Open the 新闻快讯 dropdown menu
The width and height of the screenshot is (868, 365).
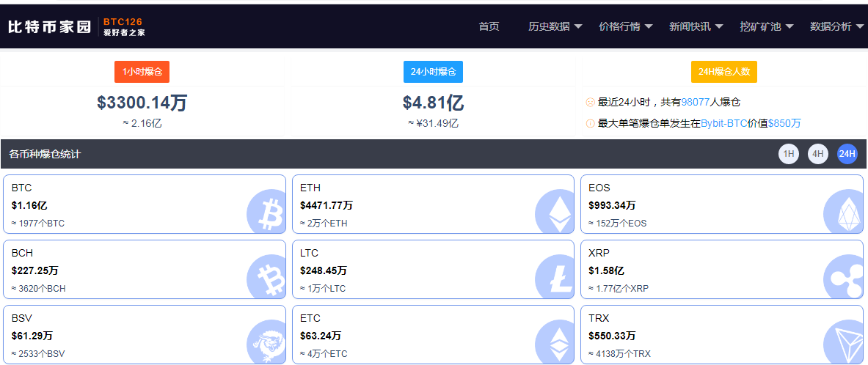[696, 26]
